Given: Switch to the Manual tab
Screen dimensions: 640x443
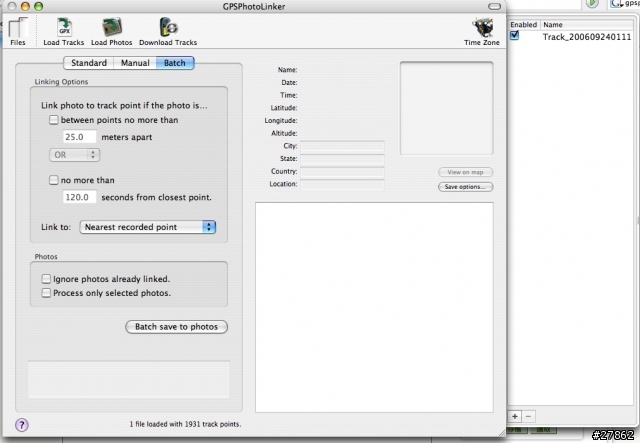Looking at the screenshot, I should point(135,63).
